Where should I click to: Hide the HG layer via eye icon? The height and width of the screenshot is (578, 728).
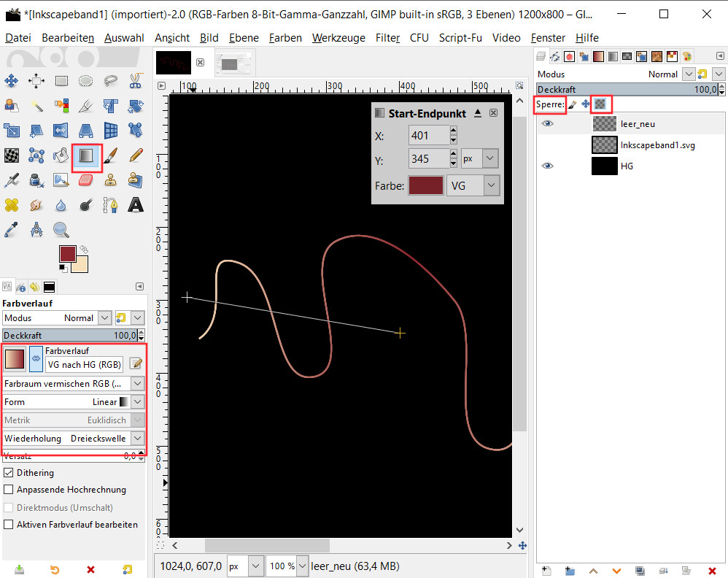547,166
